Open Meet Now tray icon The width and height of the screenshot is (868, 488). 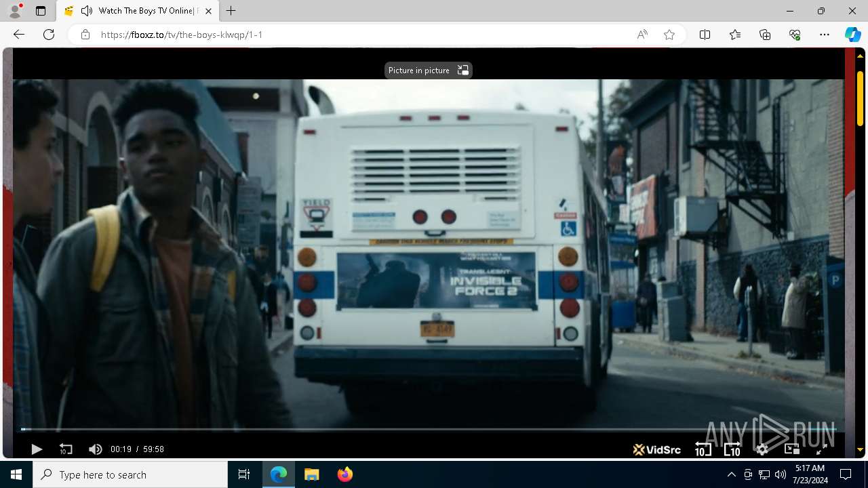tap(748, 474)
